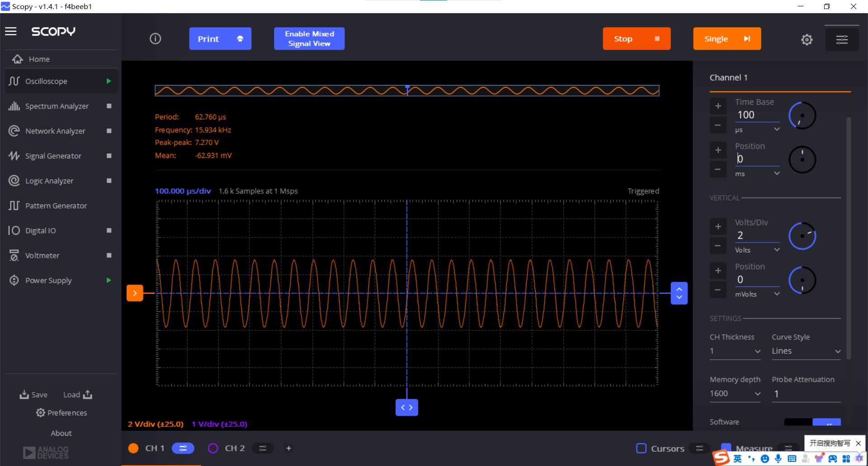Viewport: 868px width, 466px height.
Task: Select Oscilloscope instrument in sidebar
Action: pyautogui.click(x=61, y=81)
